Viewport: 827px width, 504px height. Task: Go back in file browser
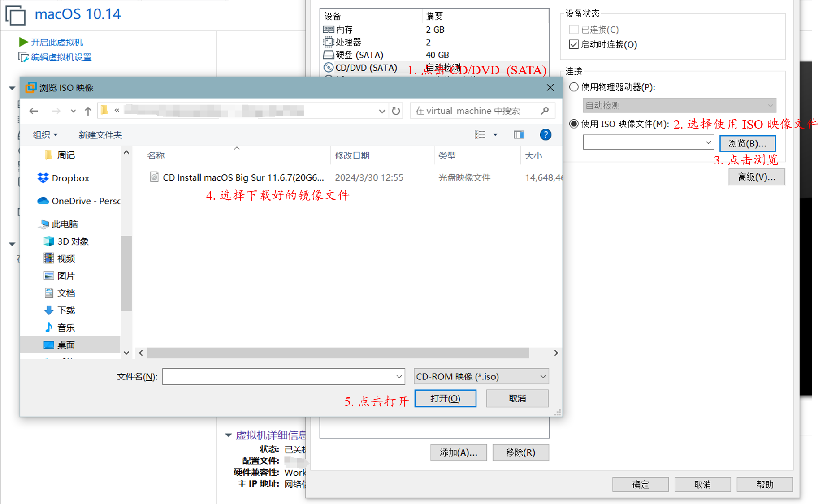point(34,111)
